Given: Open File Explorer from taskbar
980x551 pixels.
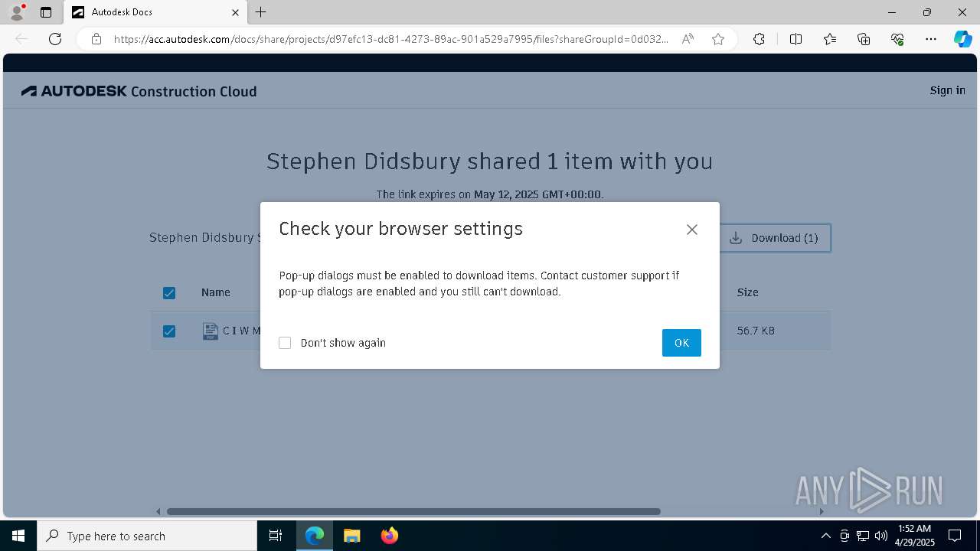Looking at the screenshot, I should click(351, 536).
